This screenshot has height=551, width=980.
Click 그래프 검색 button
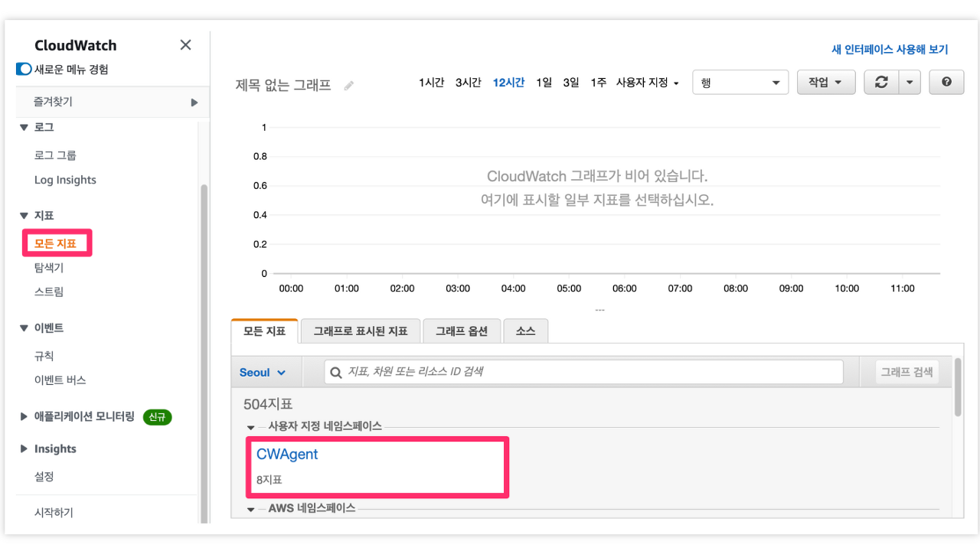[906, 372]
